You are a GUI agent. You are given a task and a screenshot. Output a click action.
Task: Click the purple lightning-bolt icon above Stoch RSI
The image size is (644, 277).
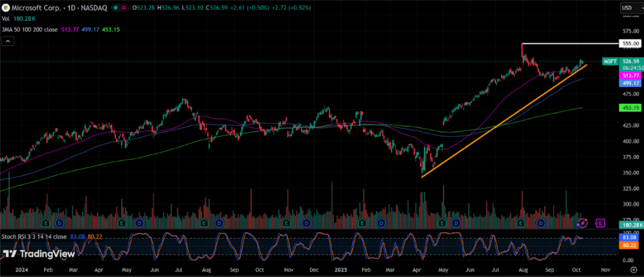(x=584, y=223)
